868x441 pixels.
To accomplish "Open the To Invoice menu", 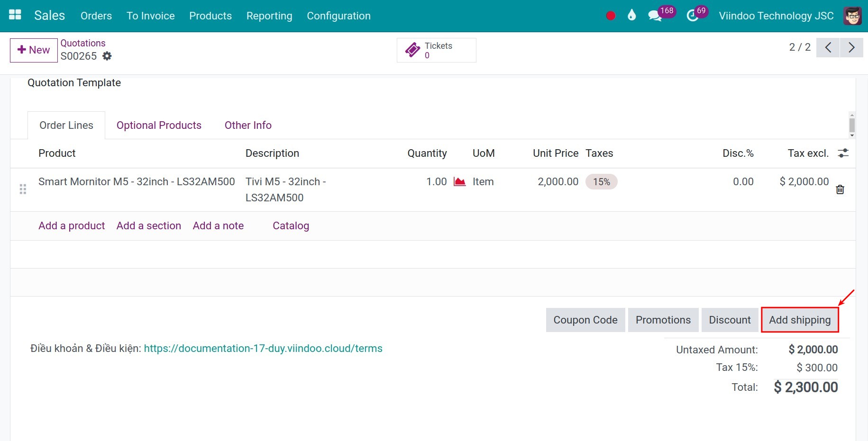I will click(x=151, y=16).
